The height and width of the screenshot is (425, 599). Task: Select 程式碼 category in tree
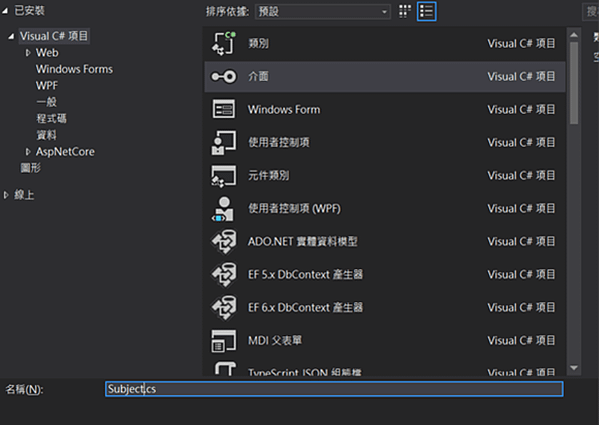point(51,118)
